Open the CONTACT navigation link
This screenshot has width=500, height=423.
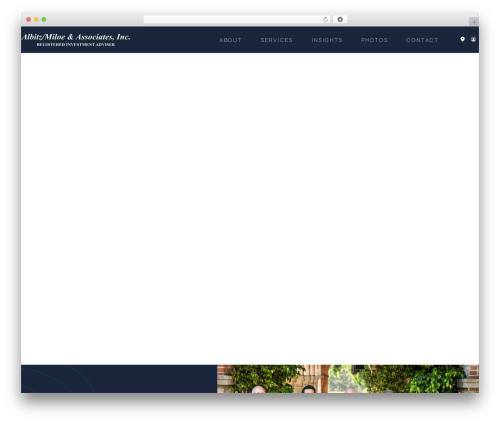[422, 40]
